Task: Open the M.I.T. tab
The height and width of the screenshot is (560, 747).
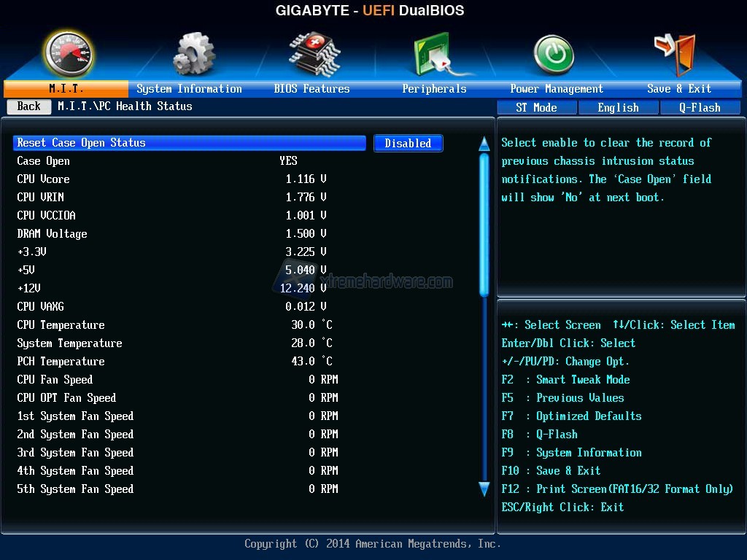Action: tap(66, 89)
